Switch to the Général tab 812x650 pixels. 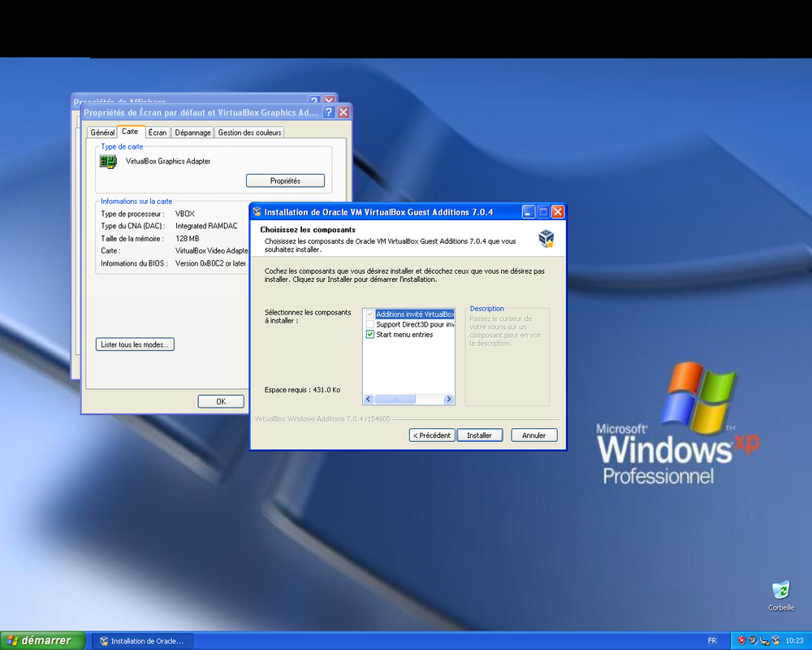[x=102, y=132]
